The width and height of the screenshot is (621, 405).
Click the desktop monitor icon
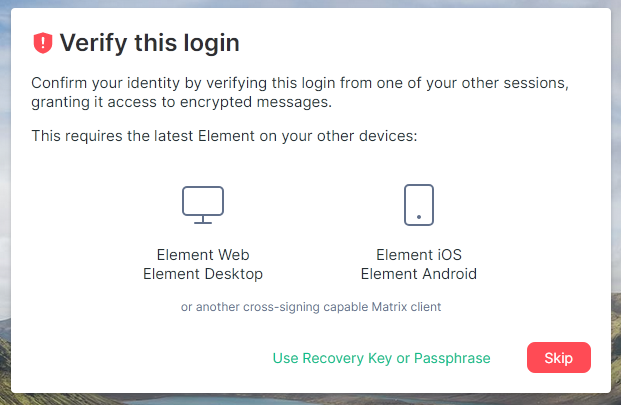tap(203, 205)
